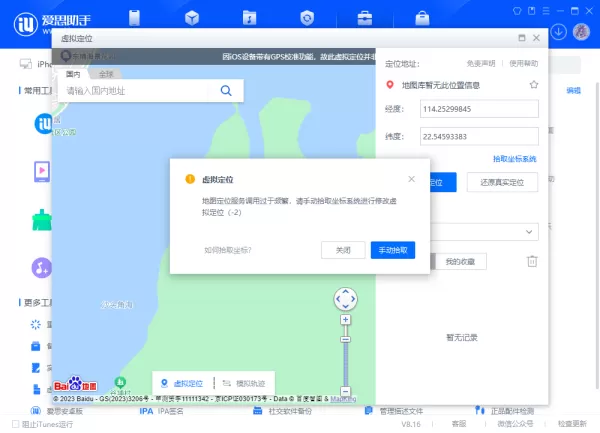Delete records with trash bin icon
600x433 pixels.
pyautogui.click(x=532, y=261)
